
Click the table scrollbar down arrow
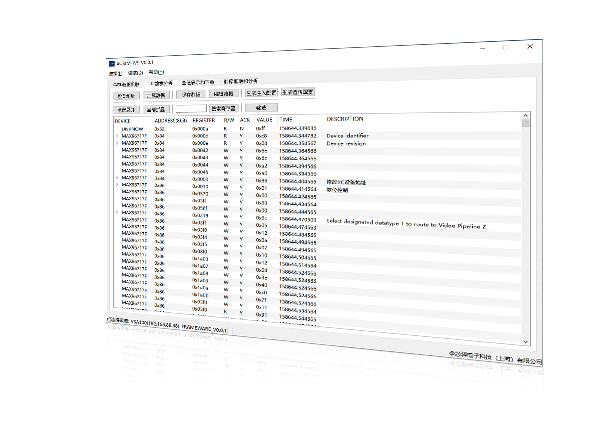coord(525,342)
